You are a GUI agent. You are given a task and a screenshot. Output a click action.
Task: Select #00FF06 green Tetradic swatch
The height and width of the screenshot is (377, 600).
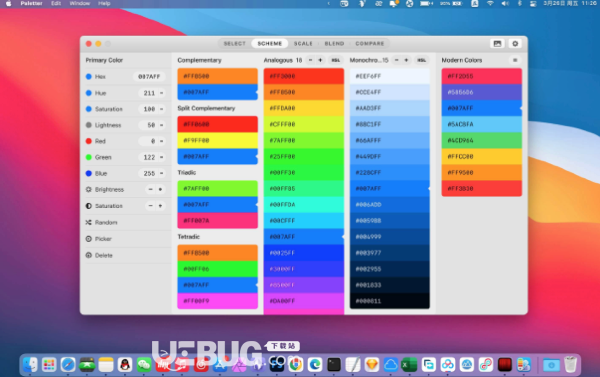[x=217, y=269]
